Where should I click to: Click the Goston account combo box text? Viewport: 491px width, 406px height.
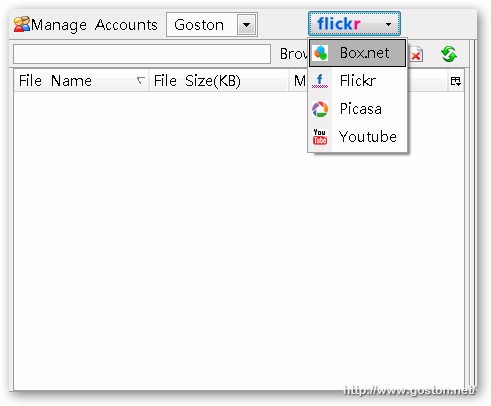tap(199, 25)
